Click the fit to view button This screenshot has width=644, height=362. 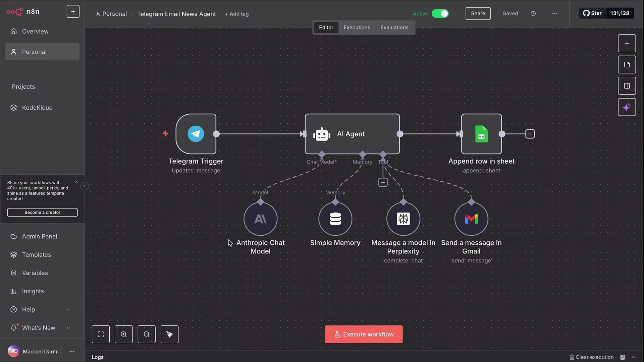(x=101, y=334)
